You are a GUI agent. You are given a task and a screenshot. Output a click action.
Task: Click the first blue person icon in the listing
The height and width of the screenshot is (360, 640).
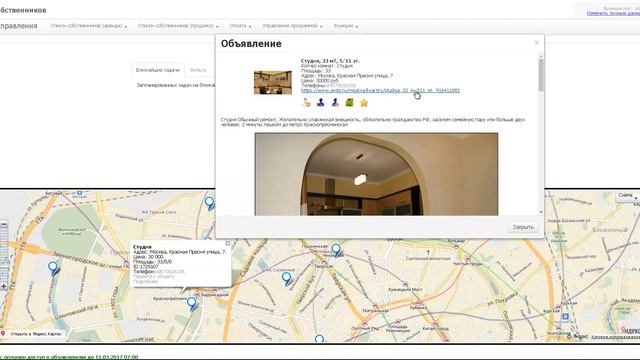(x=321, y=102)
